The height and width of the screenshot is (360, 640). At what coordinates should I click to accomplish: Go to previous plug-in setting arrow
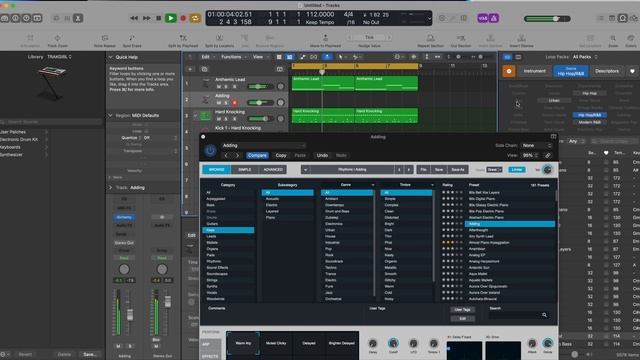pos(226,156)
